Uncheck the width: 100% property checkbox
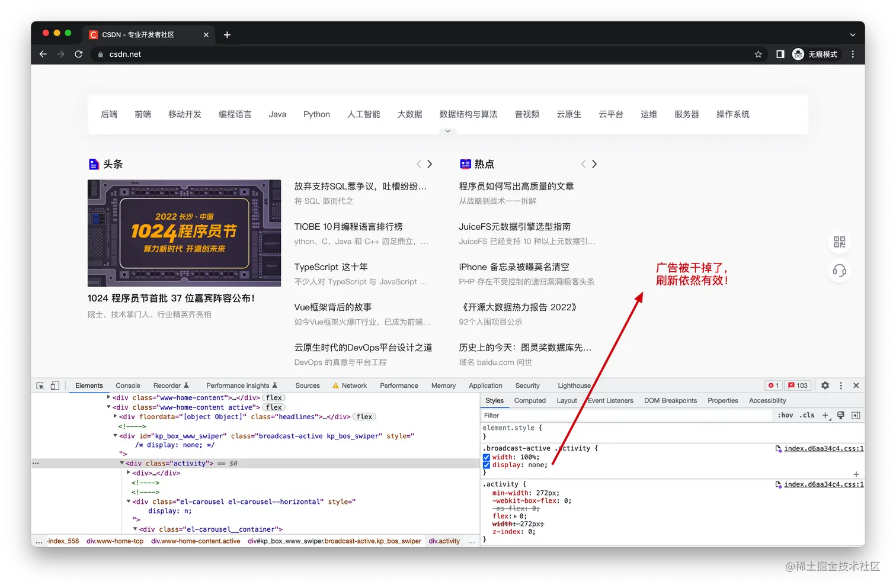 click(487, 457)
